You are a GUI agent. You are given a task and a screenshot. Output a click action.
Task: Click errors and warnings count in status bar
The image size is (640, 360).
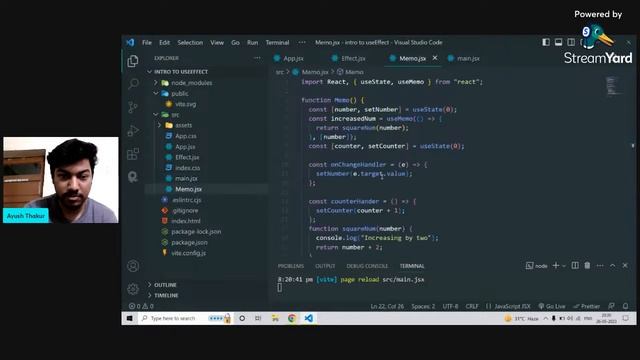click(x=141, y=306)
